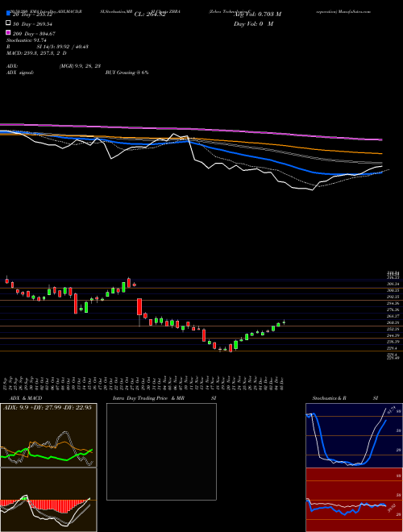
Task: Open the MACD histogram chart thumbnail
Action: [48, 500]
